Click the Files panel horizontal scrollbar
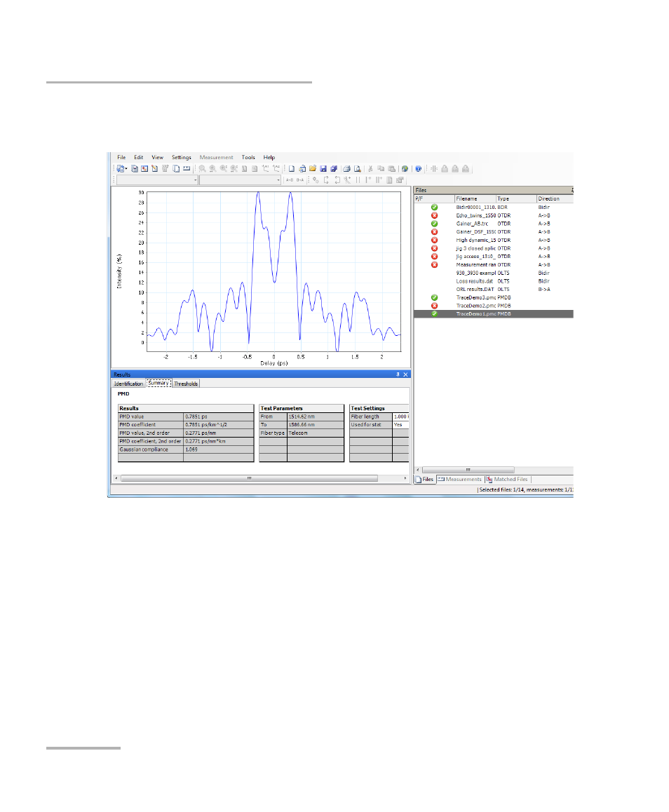This screenshot has width=669, height=812. click(468, 470)
